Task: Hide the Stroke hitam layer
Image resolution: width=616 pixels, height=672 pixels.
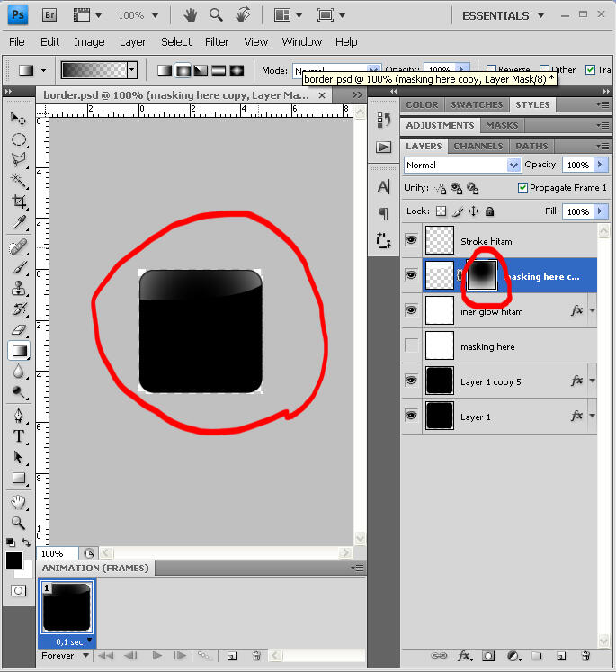Action: (x=412, y=241)
